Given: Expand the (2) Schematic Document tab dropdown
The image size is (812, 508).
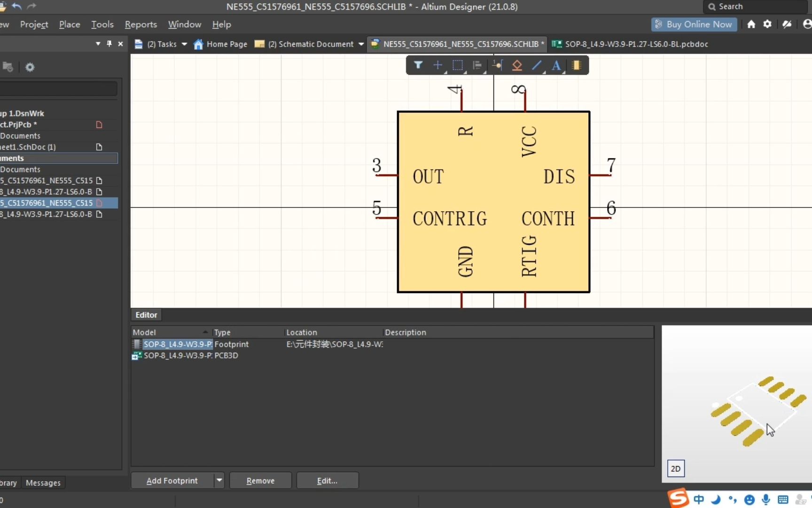Looking at the screenshot, I should pyautogui.click(x=361, y=44).
